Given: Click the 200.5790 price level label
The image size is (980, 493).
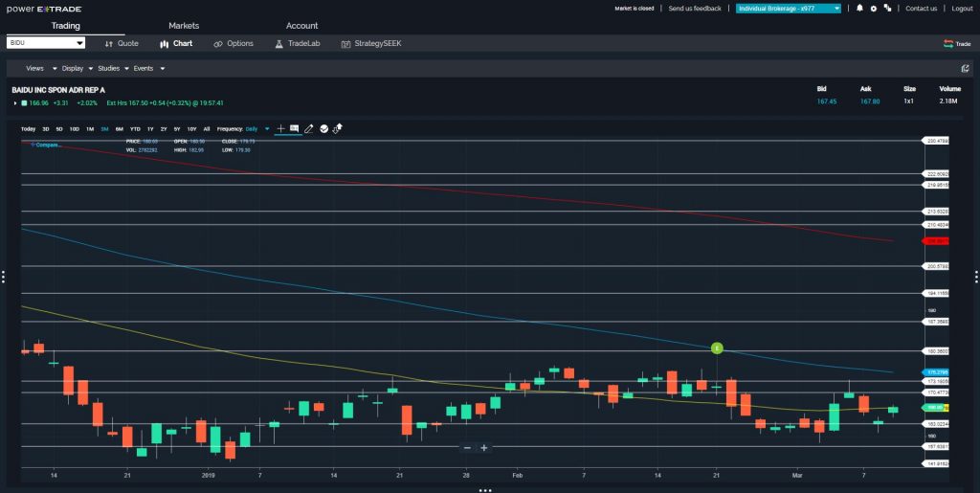Looking at the screenshot, I should click(x=936, y=266).
